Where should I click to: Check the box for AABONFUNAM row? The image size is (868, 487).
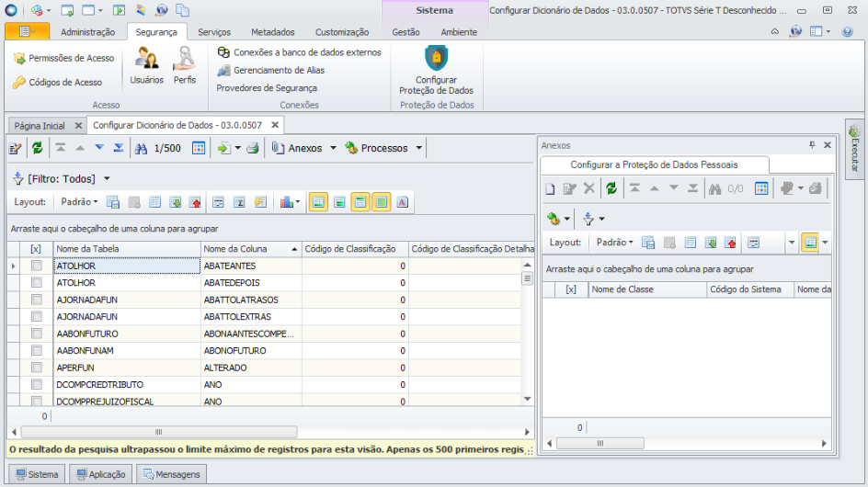[37, 351]
